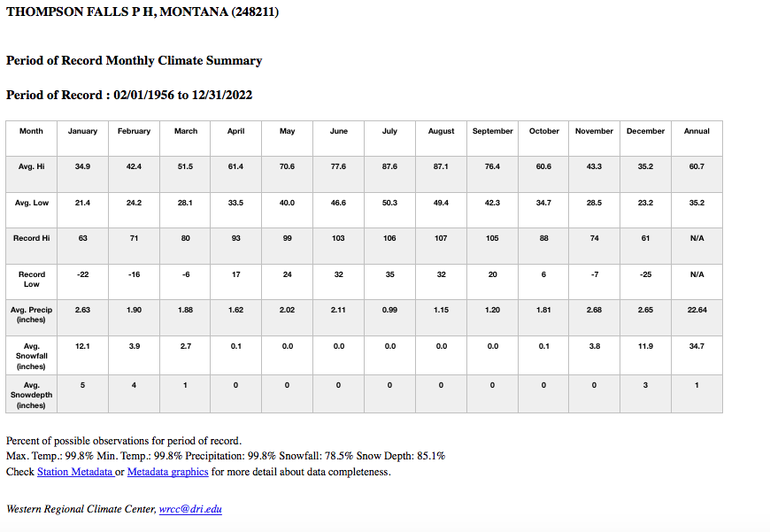Click the Thompson Falls P H, Montana heading
Screen dimensions: 770x532
click(x=142, y=12)
